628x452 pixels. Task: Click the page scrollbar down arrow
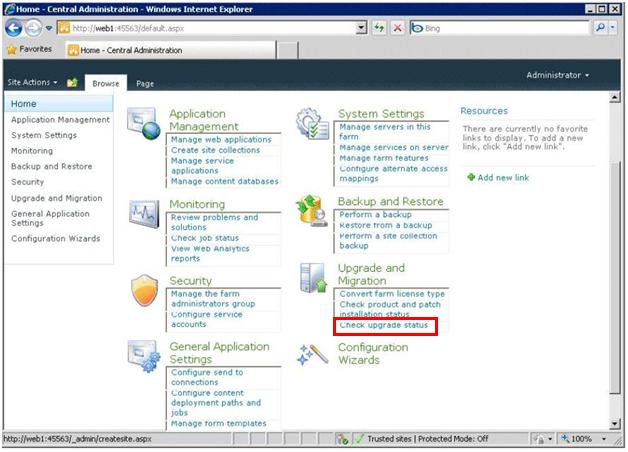click(x=615, y=423)
